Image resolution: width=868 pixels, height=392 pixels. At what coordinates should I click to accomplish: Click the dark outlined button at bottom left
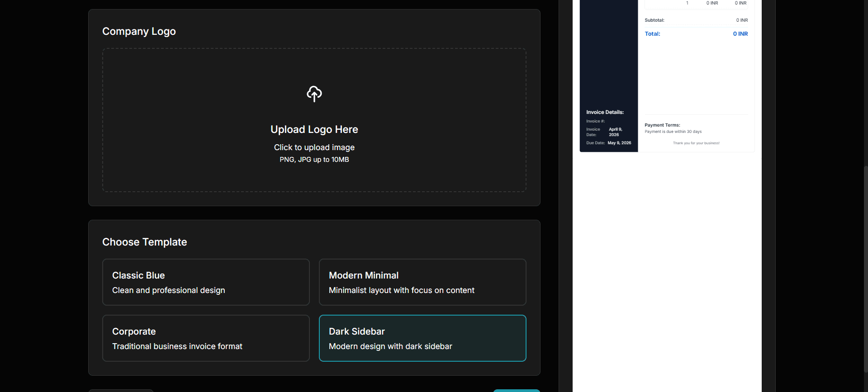coord(121,390)
